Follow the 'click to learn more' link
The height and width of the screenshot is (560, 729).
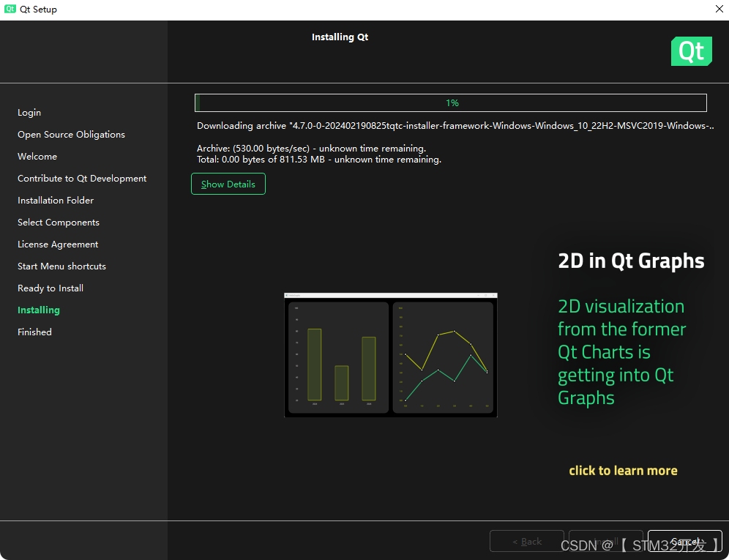click(x=623, y=470)
